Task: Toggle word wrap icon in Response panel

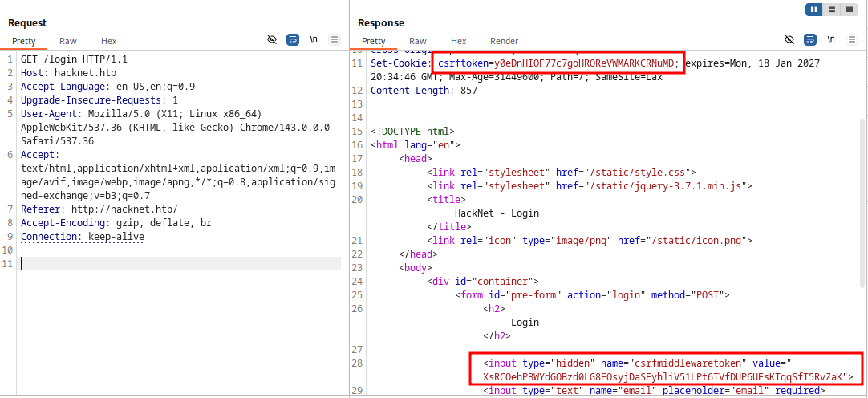Action: tap(810, 39)
